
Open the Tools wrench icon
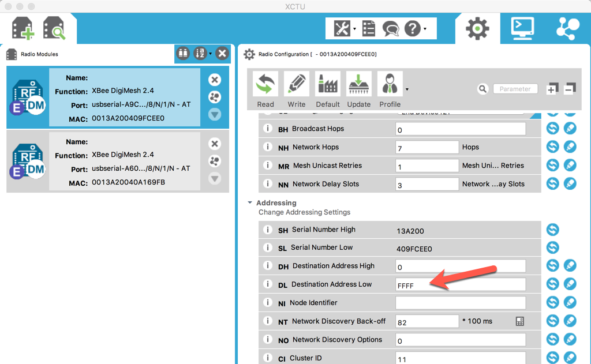pyautogui.click(x=342, y=28)
